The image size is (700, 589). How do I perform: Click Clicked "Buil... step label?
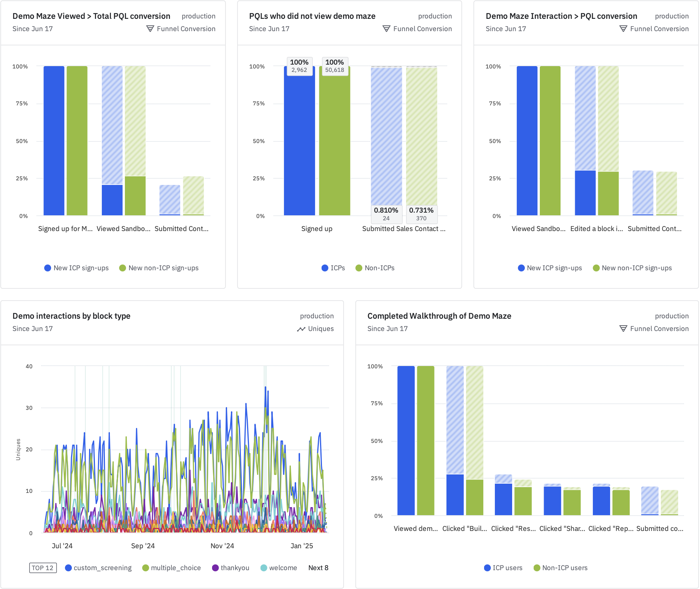(464, 529)
